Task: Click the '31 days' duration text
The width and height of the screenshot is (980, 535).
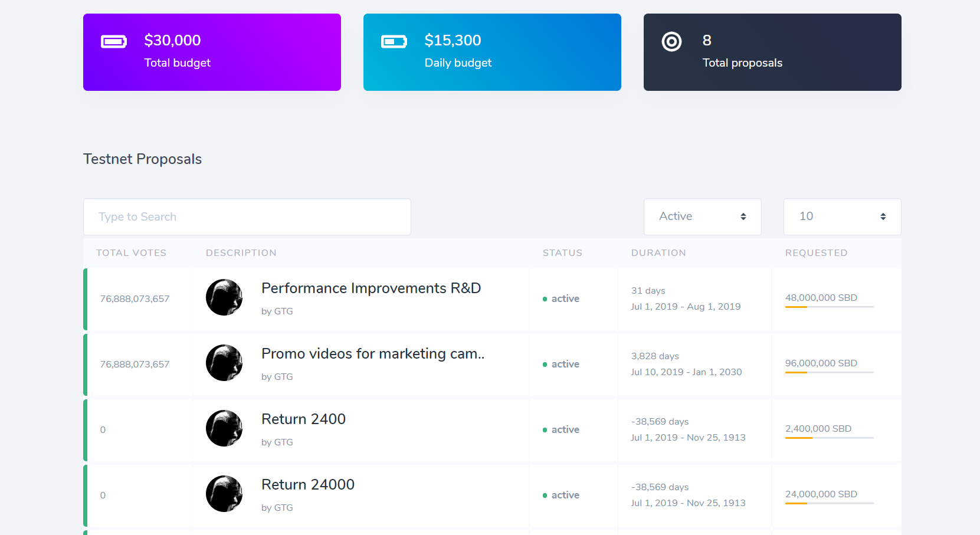Action: tap(648, 290)
